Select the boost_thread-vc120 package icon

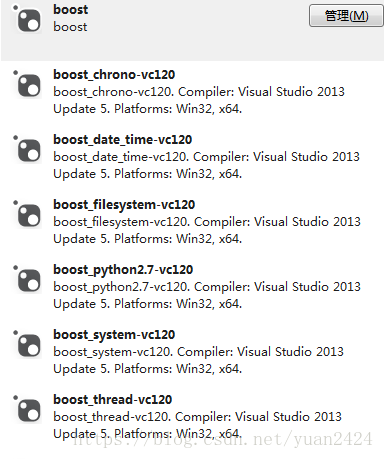point(27,409)
